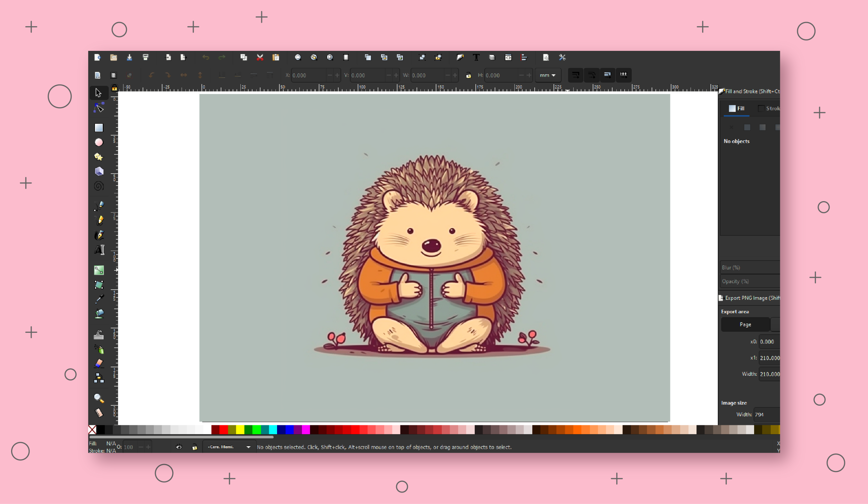Switch to the Stroke paint tab
This screenshot has height=504, width=868.
pos(768,109)
